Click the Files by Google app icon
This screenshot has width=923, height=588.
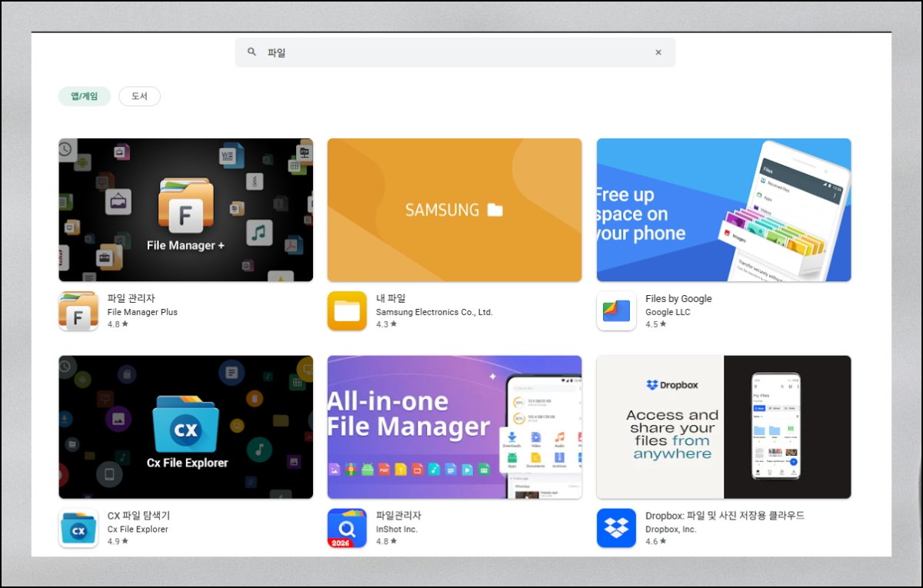tap(616, 311)
